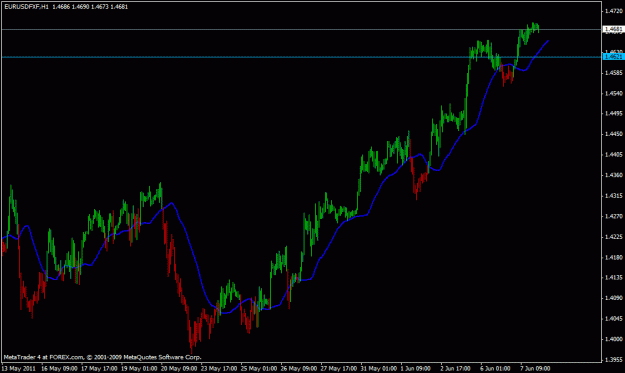Click the 1.4450 price scale label
The height and width of the screenshot is (373, 625).
click(x=614, y=134)
